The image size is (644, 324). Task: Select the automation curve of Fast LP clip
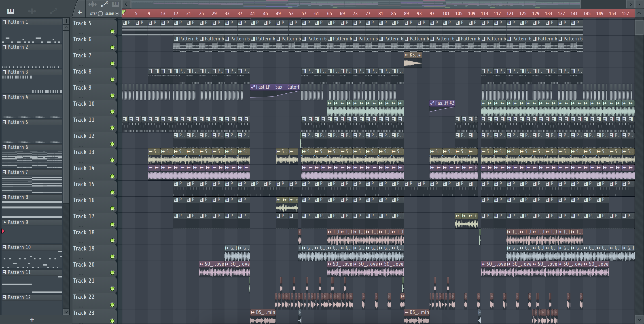point(275,95)
